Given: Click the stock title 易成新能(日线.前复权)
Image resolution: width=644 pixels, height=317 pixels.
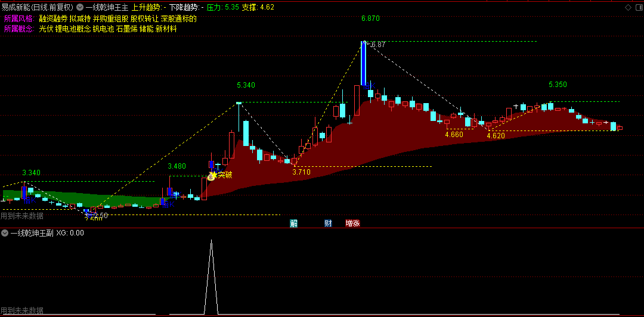Looking at the screenshot, I should coord(38,7).
